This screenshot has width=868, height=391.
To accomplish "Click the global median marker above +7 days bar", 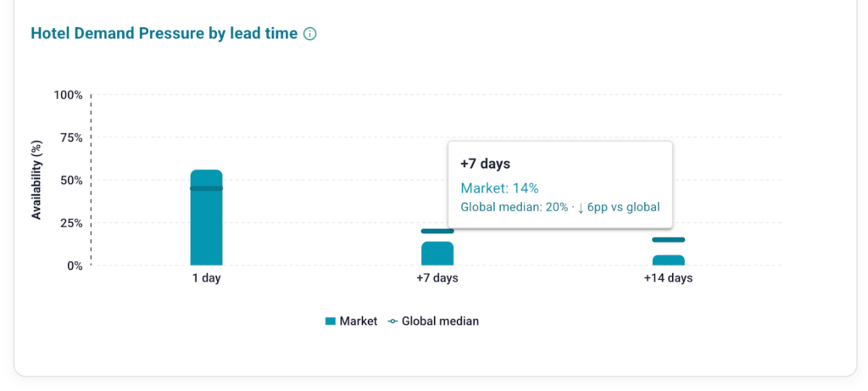I will (437, 232).
